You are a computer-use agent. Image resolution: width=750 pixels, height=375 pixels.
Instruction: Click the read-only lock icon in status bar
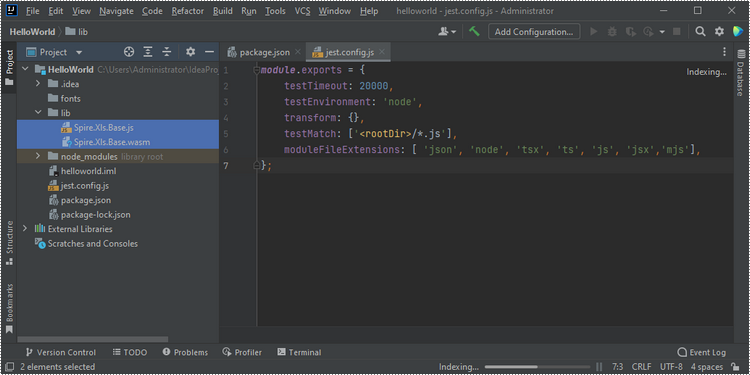(737, 367)
